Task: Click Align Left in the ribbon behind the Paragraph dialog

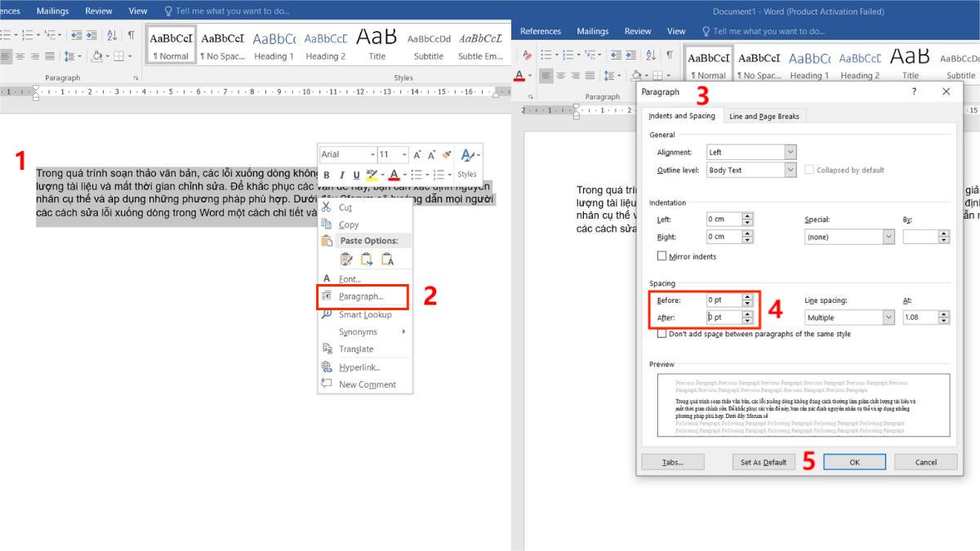Action: [547, 75]
